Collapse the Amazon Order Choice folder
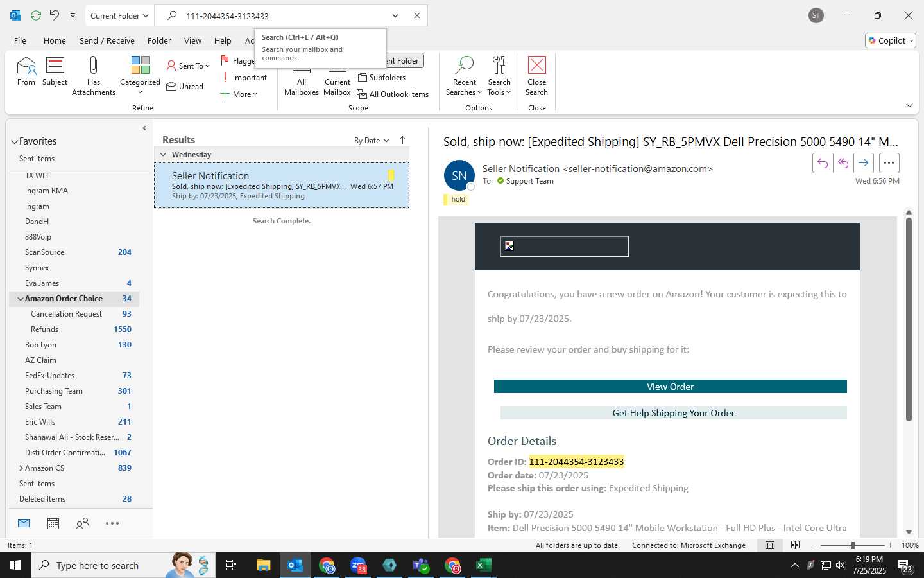Image resolution: width=924 pixels, height=578 pixels. tap(21, 299)
